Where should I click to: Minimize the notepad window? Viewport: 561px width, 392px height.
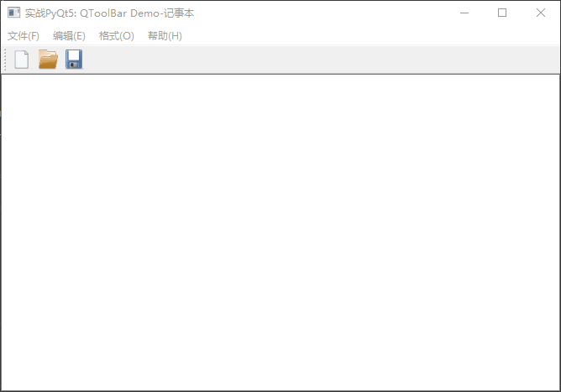pyautogui.click(x=464, y=13)
